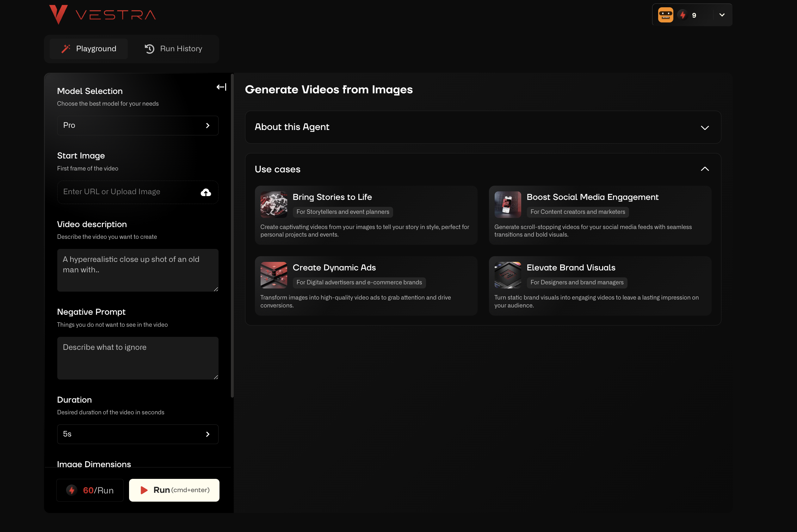797x532 pixels.
Task: Open the Bring Stories to Life thumbnail
Action: pyautogui.click(x=274, y=204)
